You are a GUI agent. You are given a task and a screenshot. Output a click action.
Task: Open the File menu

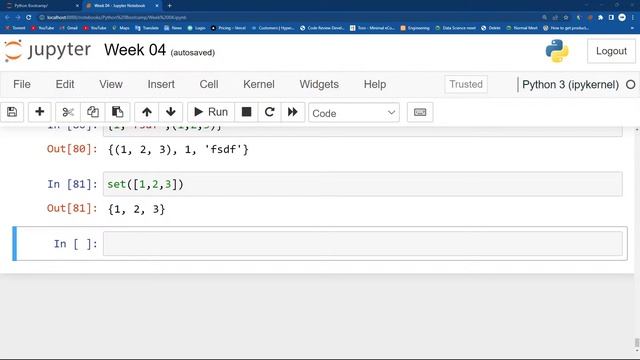point(22,84)
